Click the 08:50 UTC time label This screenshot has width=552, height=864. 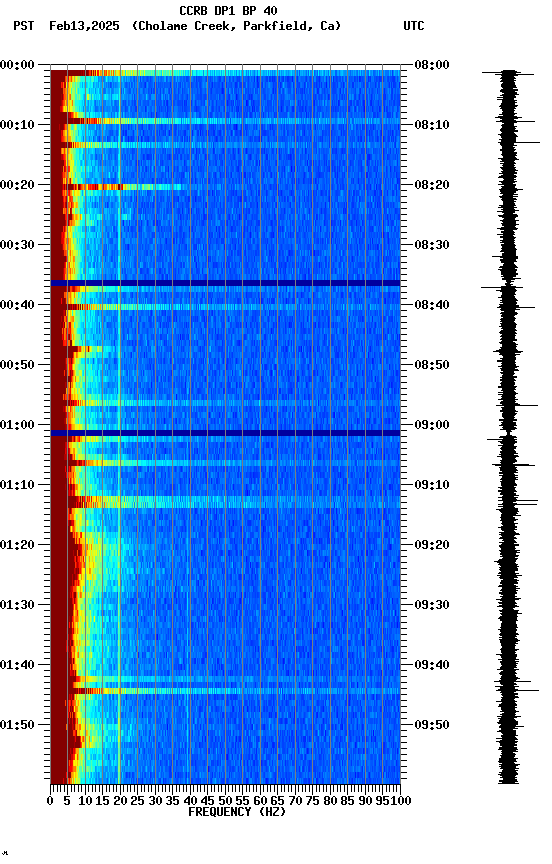point(432,365)
